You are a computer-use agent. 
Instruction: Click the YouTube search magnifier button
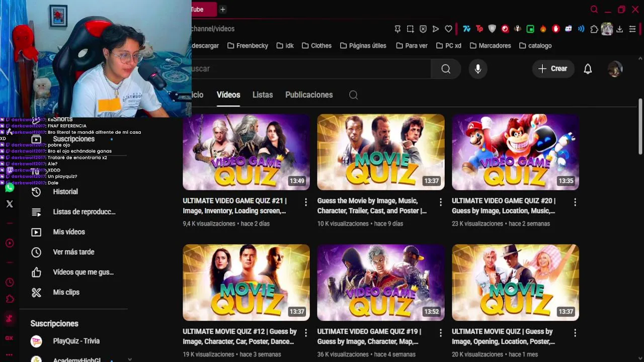point(446,69)
